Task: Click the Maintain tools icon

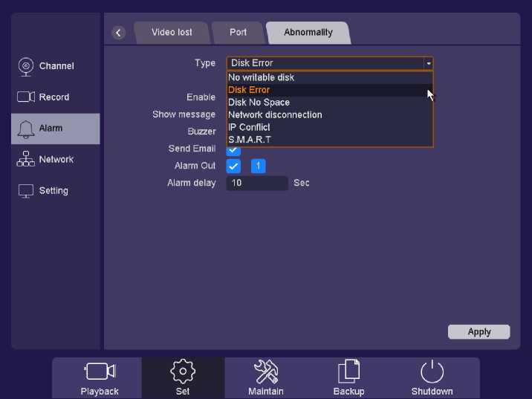Action: click(266, 377)
